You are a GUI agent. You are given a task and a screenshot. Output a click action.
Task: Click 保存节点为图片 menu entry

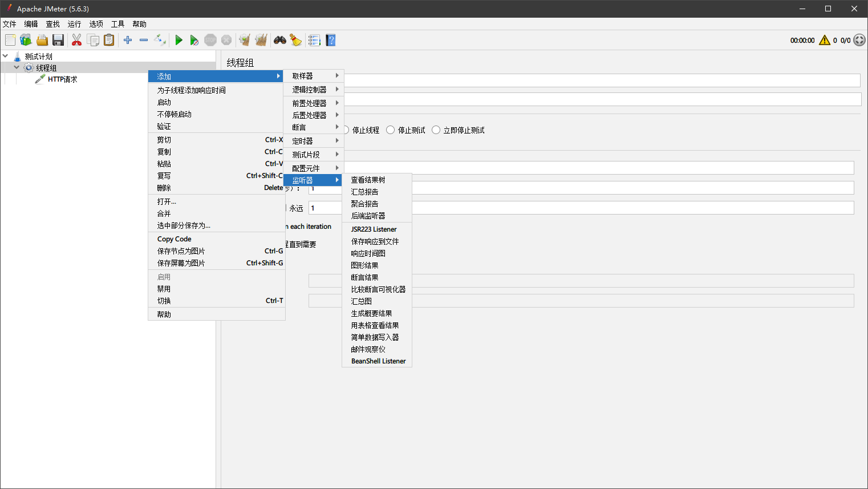pos(216,251)
